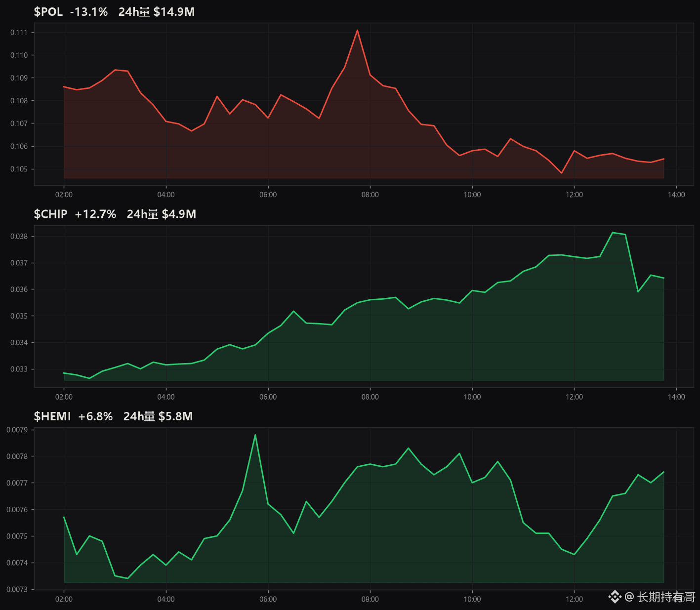Image resolution: width=700 pixels, height=610 pixels.
Task: Click 10:00 on the $HEMI time axis
Action: tap(472, 599)
